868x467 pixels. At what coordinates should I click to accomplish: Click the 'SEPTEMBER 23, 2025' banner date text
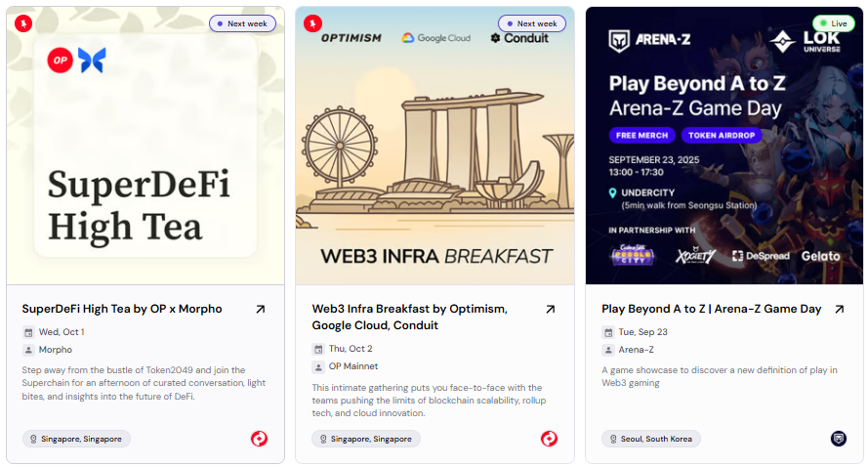tap(654, 160)
